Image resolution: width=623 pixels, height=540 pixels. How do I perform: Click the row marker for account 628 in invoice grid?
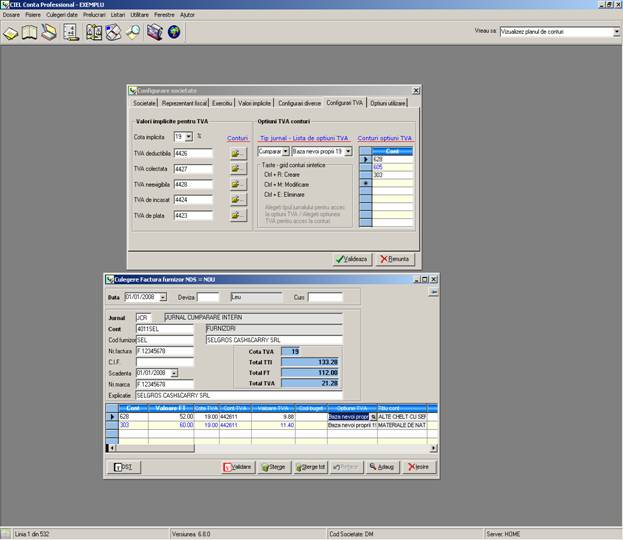pyautogui.click(x=112, y=417)
